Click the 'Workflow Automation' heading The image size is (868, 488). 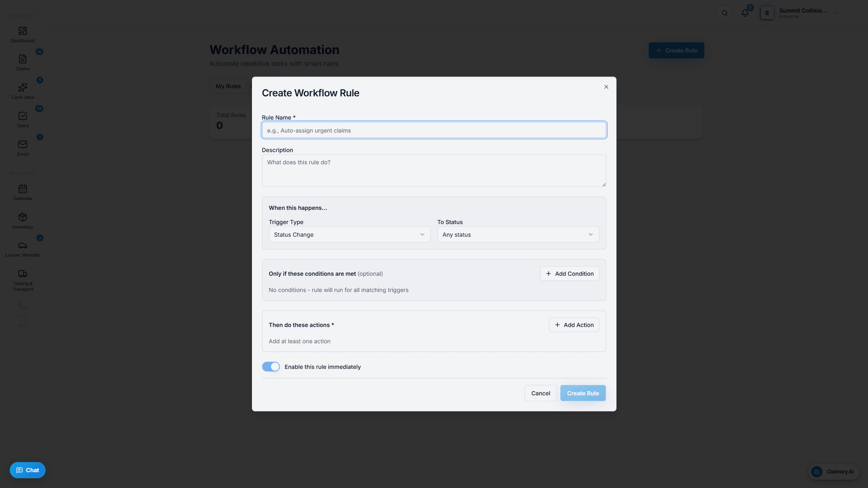274,50
